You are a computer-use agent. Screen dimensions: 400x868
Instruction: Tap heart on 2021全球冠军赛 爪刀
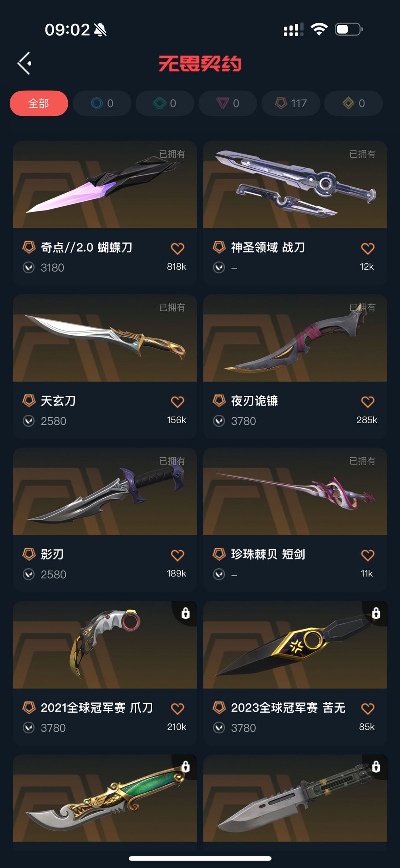pos(177,709)
